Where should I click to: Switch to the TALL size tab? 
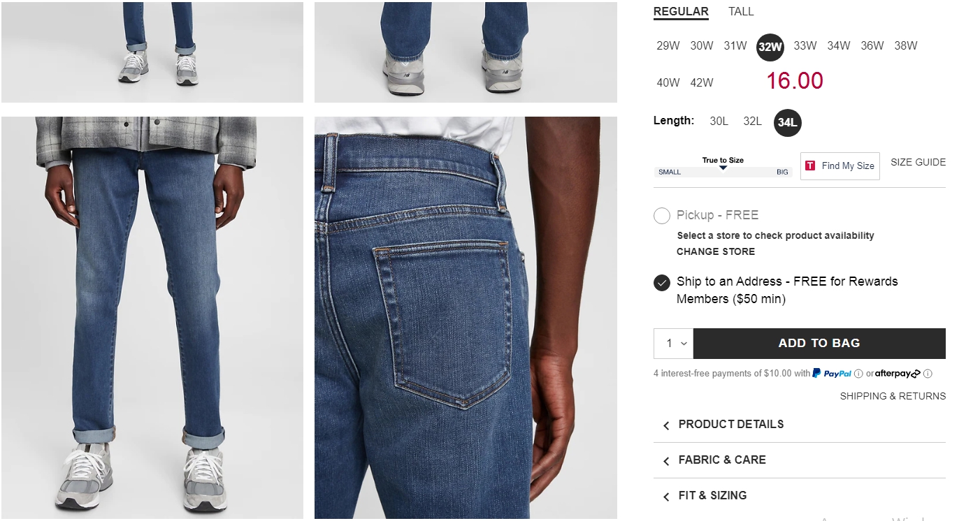pyautogui.click(x=741, y=11)
